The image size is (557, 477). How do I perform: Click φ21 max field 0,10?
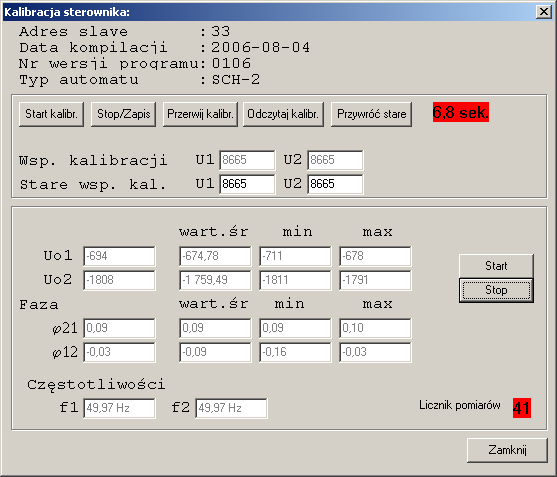(x=375, y=328)
